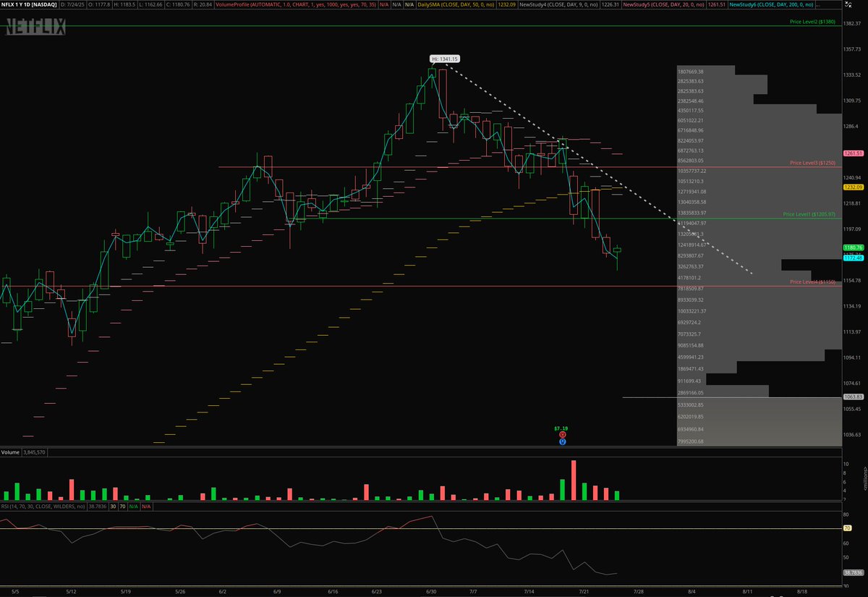
Task: Click the 1180.76 green last price bubble
Action: [854, 247]
